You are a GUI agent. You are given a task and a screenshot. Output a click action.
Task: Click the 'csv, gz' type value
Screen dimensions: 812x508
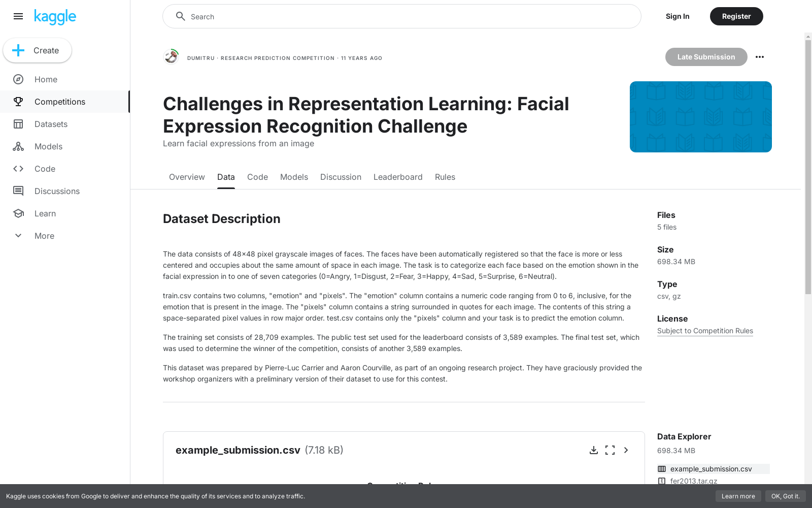(x=669, y=296)
